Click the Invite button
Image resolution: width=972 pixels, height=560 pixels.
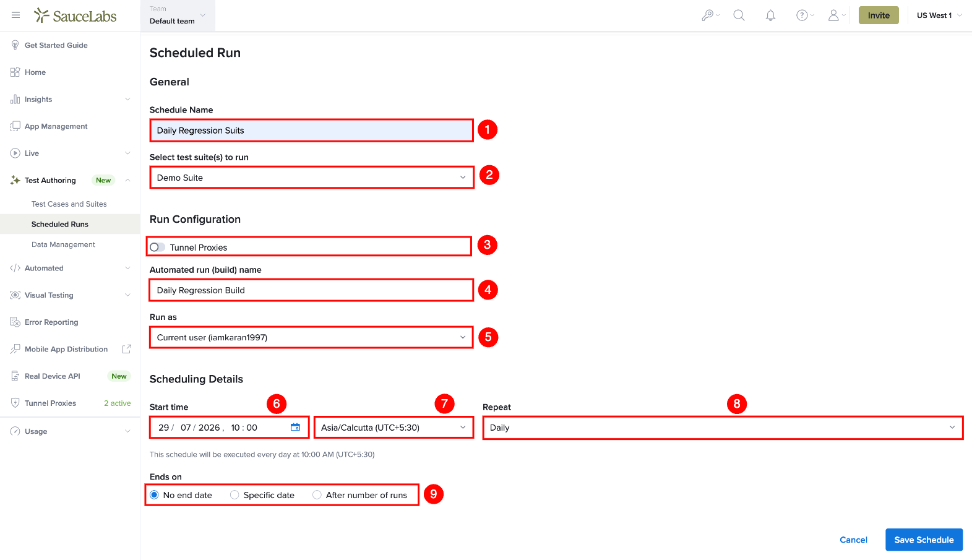(x=879, y=15)
